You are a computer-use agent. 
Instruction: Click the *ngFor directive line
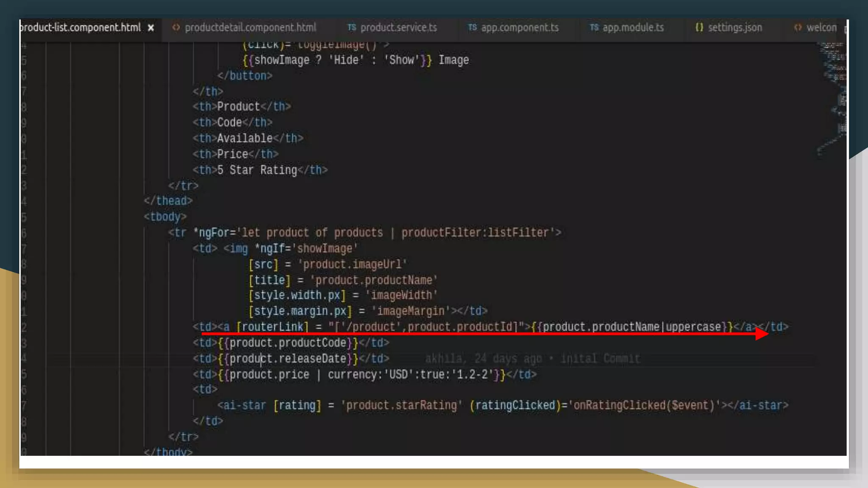coord(364,233)
